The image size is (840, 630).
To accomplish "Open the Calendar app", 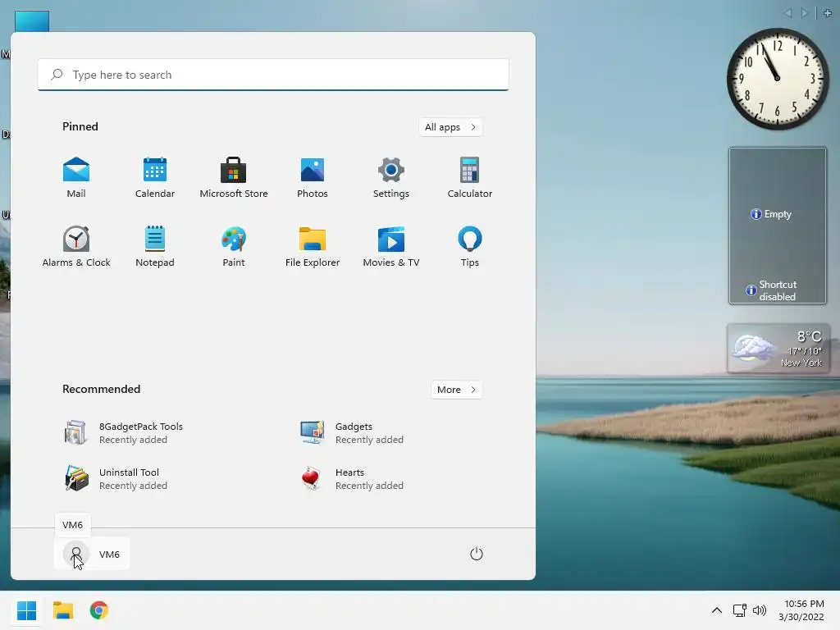I will coord(155,178).
